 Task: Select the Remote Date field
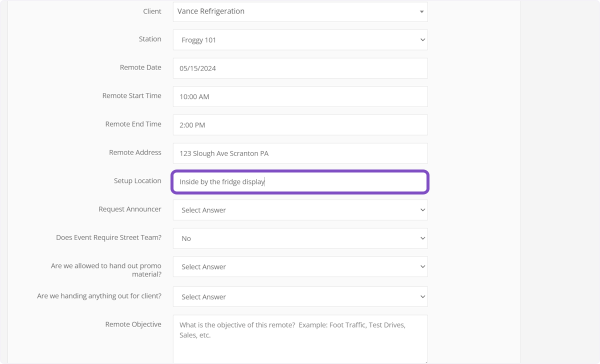tap(300, 68)
